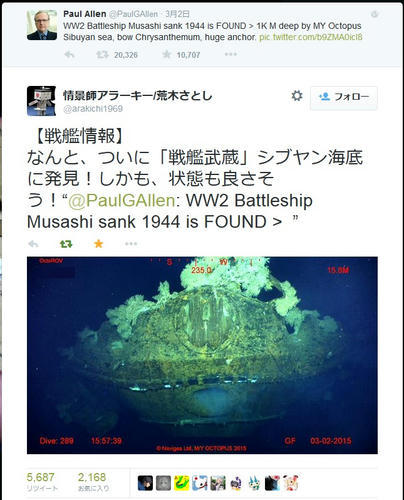
Task: View the 2,168 favorites list
Action: pyautogui.click(x=93, y=482)
